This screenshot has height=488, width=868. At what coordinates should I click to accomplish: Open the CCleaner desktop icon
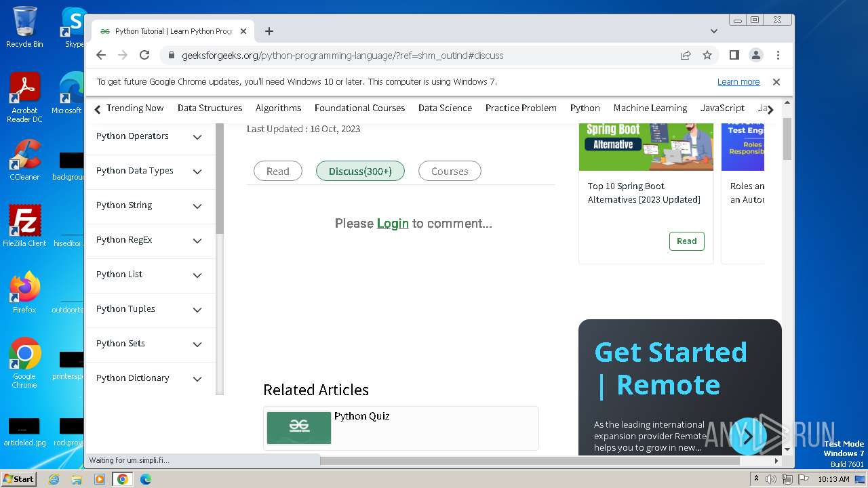tap(24, 160)
